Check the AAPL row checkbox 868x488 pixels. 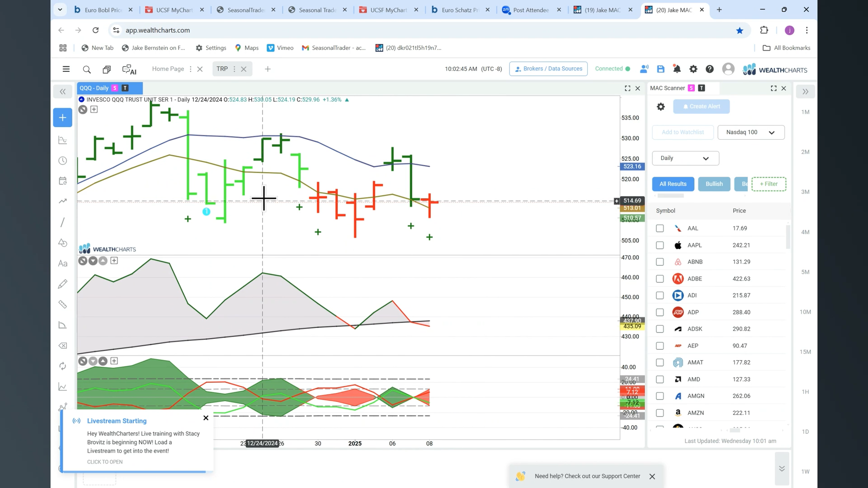pyautogui.click(x=660, y=245)
